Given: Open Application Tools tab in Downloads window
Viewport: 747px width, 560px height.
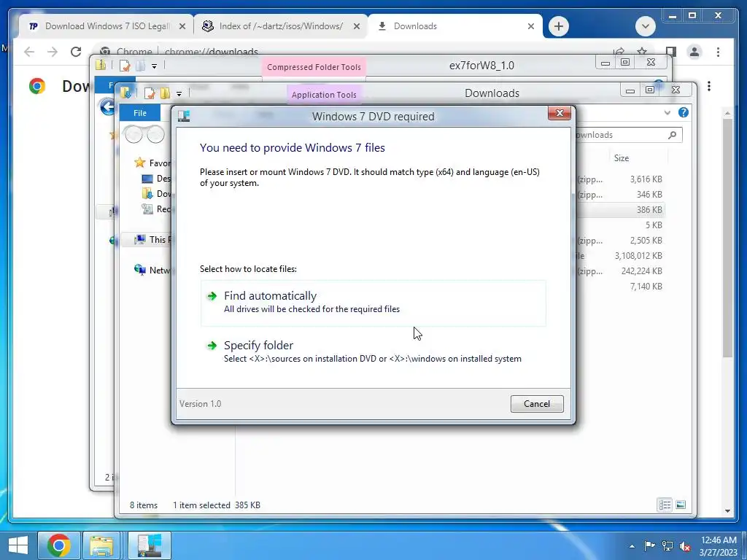Looking at the screenshot, I should tap(324, 95).
